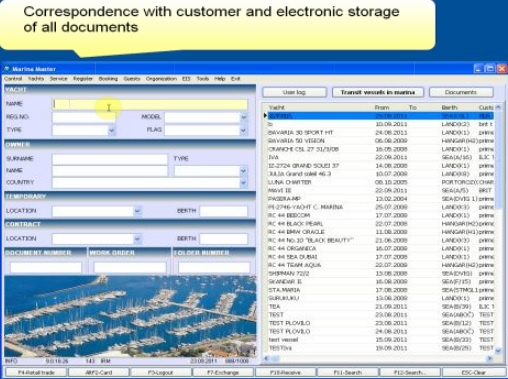Click the F12-Search... button
Viewport: 508px width, 379px height.
tap(410, 372)
